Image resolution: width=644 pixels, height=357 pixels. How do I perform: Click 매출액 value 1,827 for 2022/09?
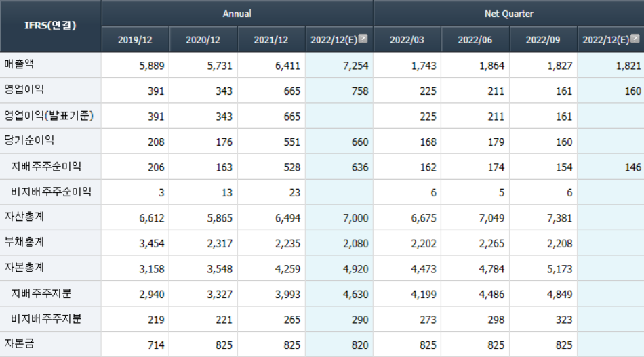click(560, 66)
